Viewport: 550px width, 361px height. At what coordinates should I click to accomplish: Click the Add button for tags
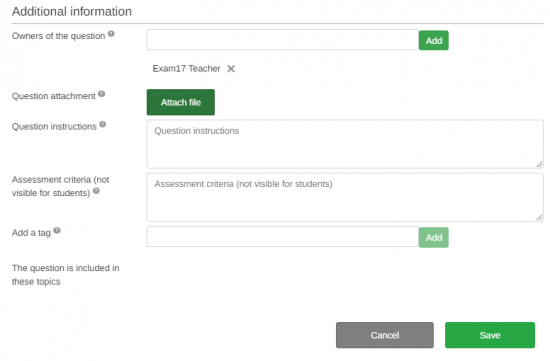click(434, 238)
